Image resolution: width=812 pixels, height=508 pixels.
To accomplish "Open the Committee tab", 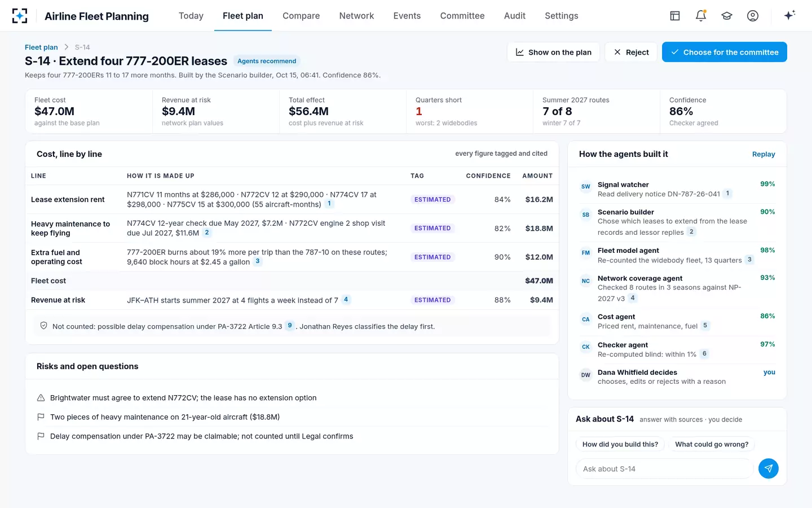I will 462,16.
